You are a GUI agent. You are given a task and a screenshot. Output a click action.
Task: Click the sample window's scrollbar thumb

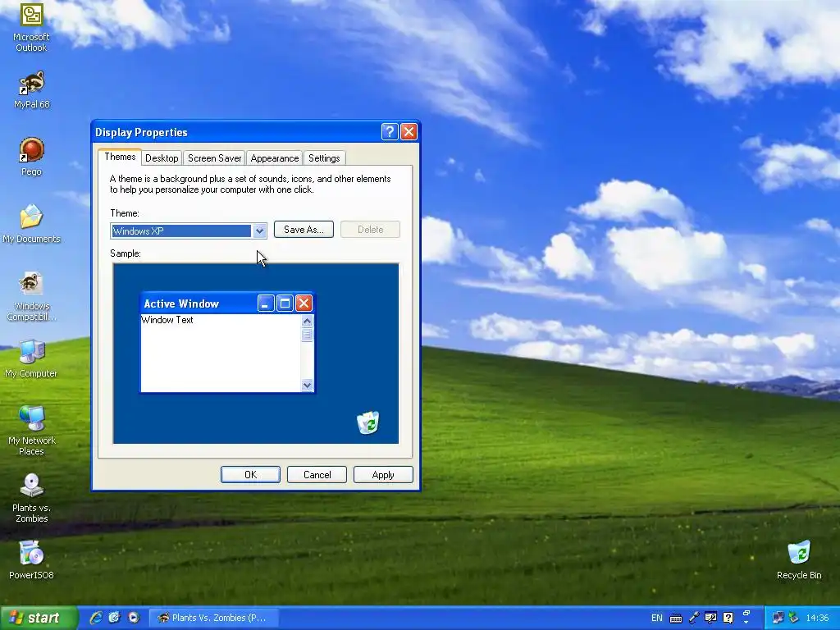(307, 335)
